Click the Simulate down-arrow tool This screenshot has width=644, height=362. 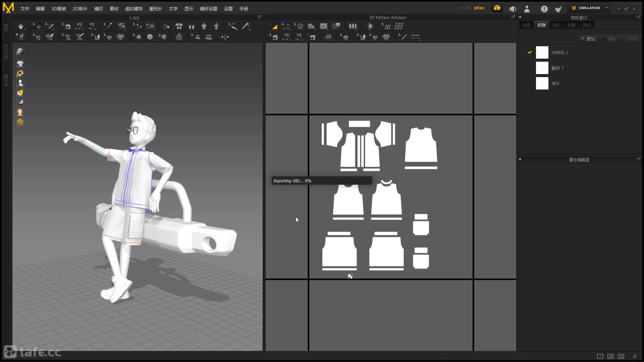21,26
